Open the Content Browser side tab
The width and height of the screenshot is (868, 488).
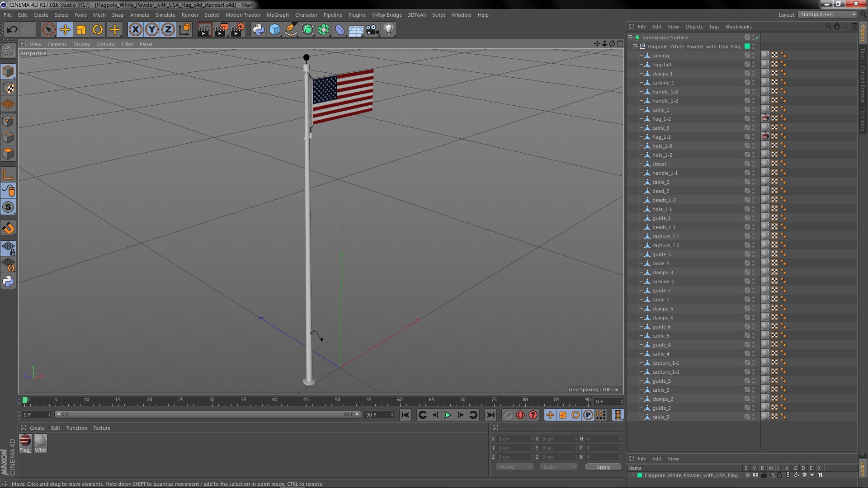point(863,84)
